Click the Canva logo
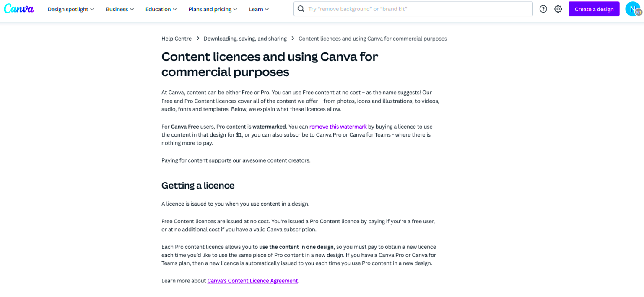 [x=19, y=9]
